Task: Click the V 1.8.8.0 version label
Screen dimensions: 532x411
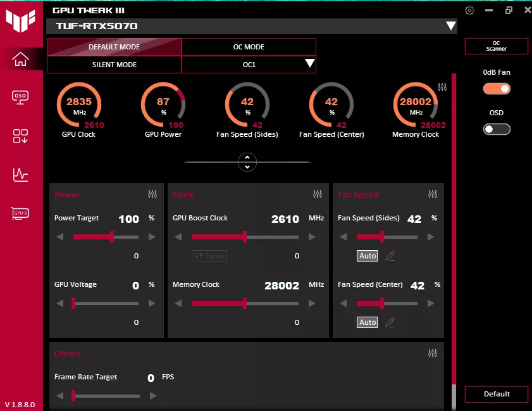Action: click(x=20, y=405)
